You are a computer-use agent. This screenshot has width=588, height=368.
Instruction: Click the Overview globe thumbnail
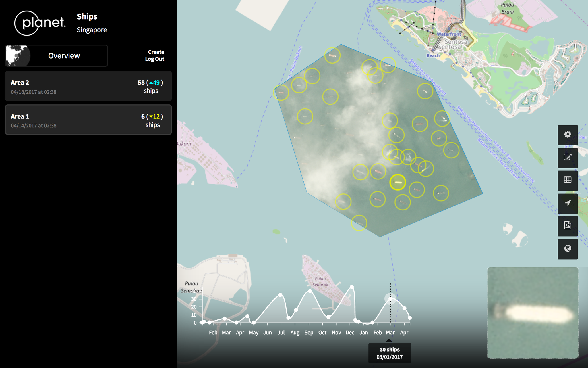click(18, 56)
